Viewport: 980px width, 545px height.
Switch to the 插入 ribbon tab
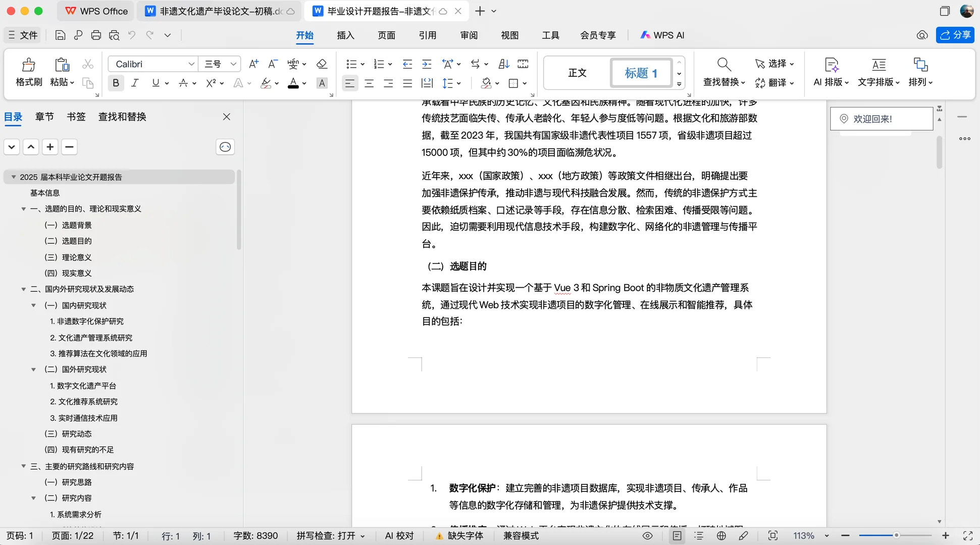tap(345, 35)
